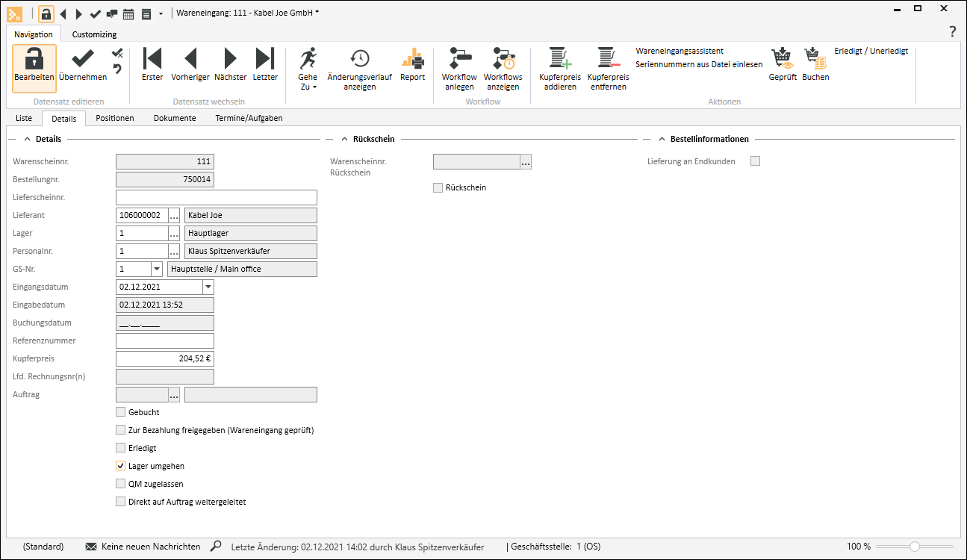The image size is (967, 560).
Task: Click Erledigt / Unerledigt action
Action: pos(871,51)
